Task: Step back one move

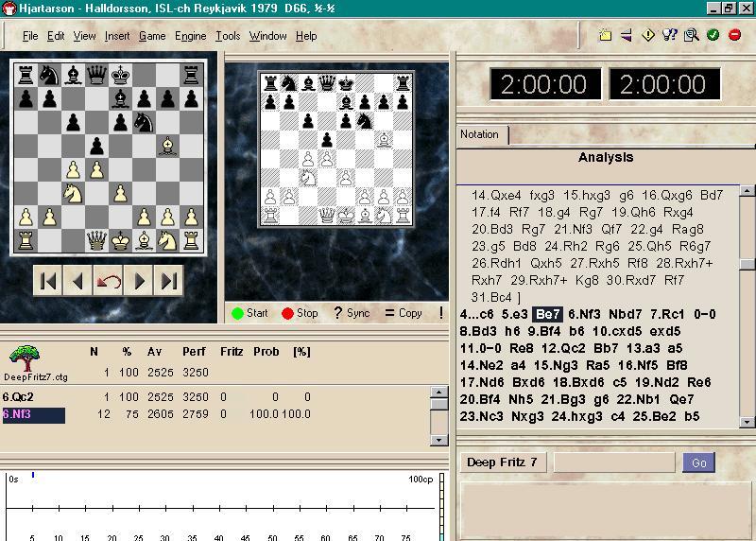Action: 78,281
